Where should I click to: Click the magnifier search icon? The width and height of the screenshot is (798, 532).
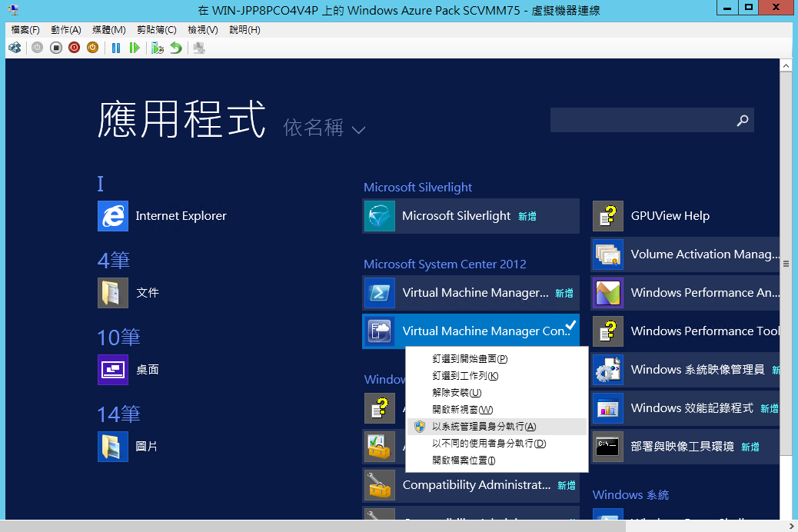(x=743, y=120)
